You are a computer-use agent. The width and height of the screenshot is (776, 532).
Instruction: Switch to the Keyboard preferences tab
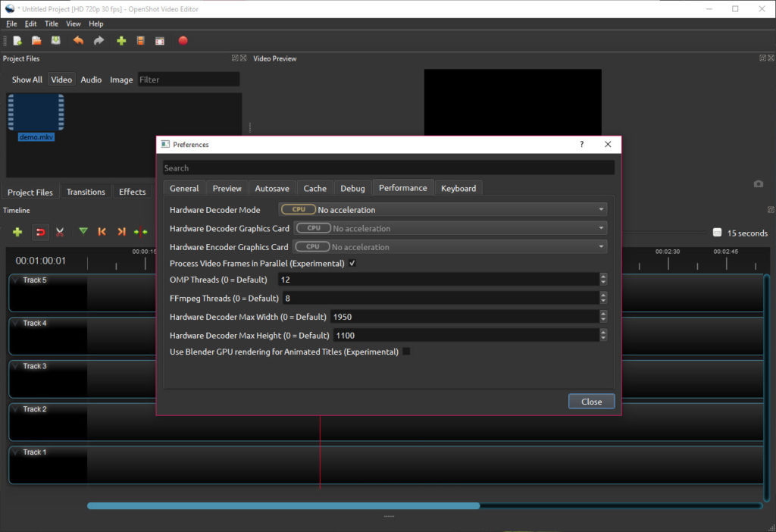[458, 189]
